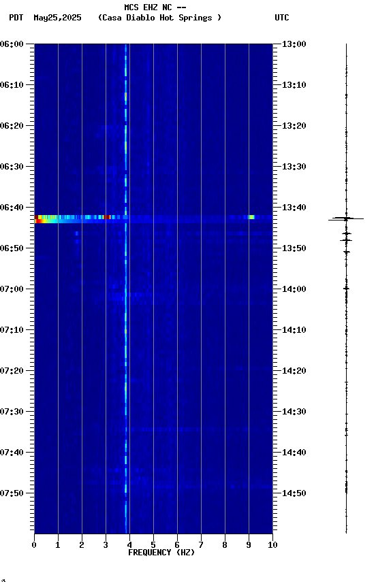376x588 pixels.
Task: Click the red patch near 3 Hz at 06:42
Action: tap(107, 217)
